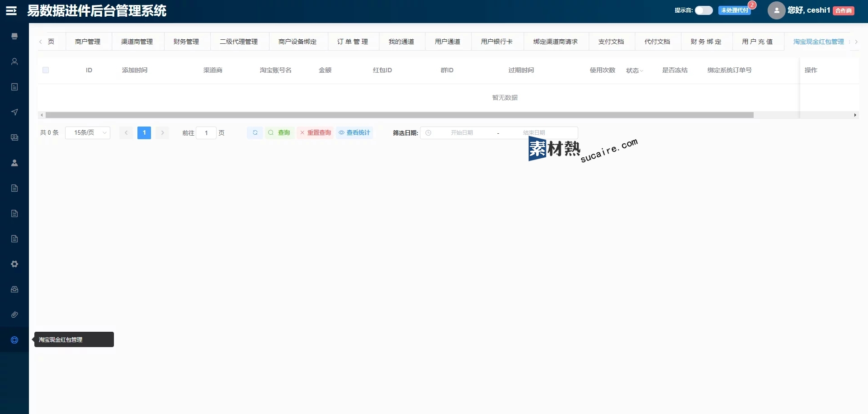868x414 pixels.
Task: Focus the 开始日期 start date field
Action: coord(462,133)
